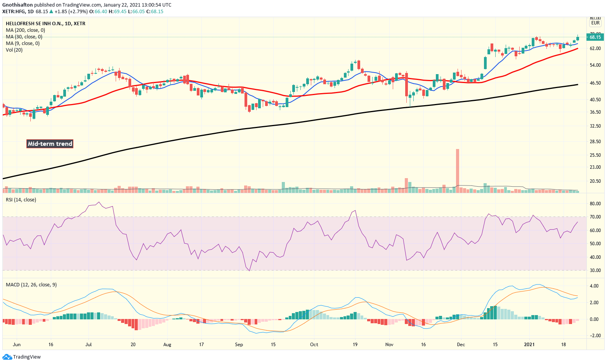This screenshot has height=364, width=607.
Task: Click the 'Dec' date axis label
Action: click(x=461, y=345)
